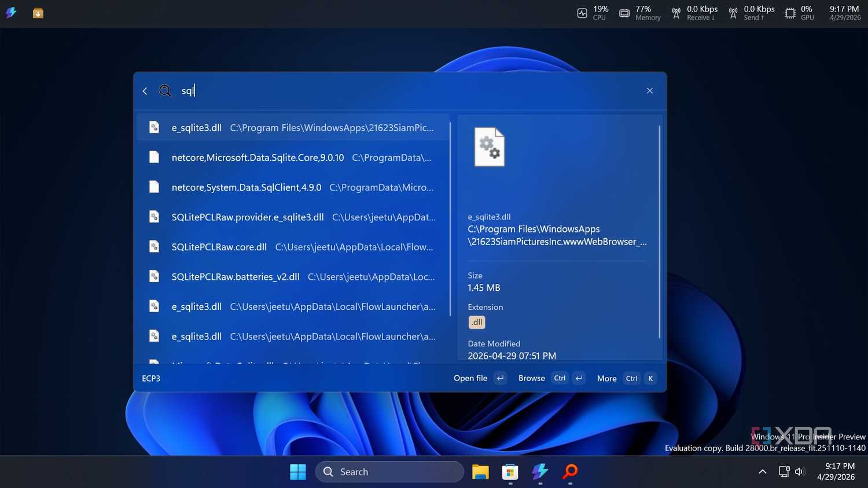868x488 pixels.
Task: Click the orange download box icon in top bar
Action: coord(38,13)
